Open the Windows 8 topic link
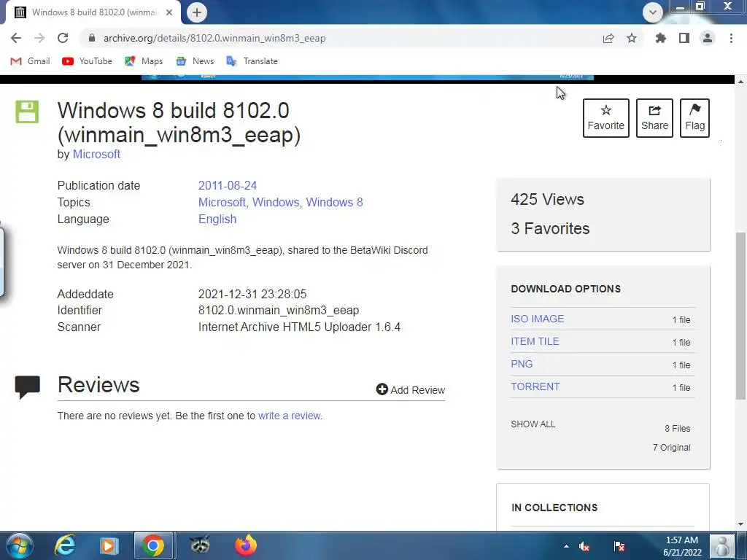Image resolution: width=747 pixels, height=560 pixels. [x=334, y=202]
